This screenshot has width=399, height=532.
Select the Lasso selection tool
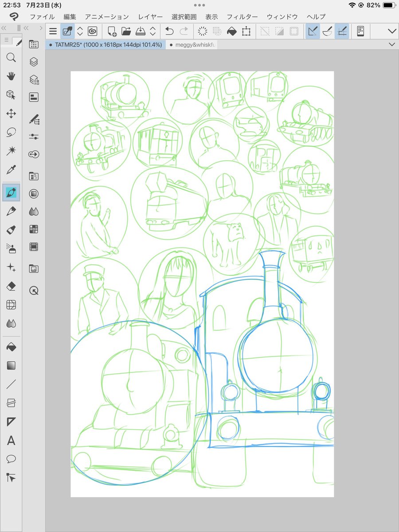pyautogui.click(x=11, y=132)
